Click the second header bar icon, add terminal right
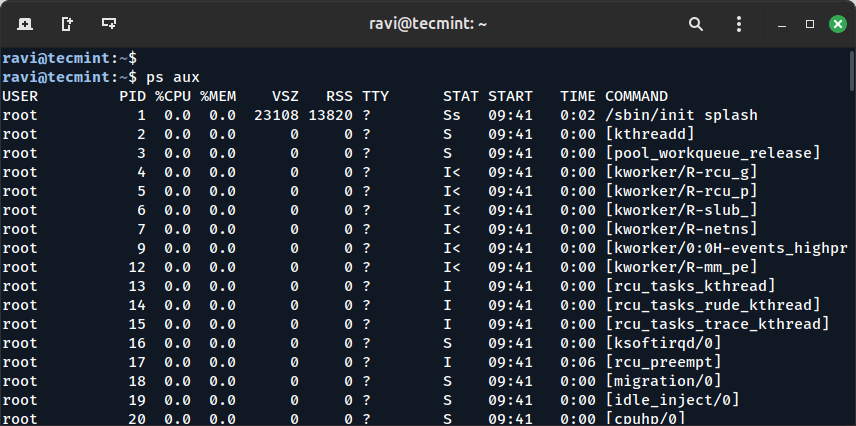Viewport: 856px width, 426px height. coord(66,23)
